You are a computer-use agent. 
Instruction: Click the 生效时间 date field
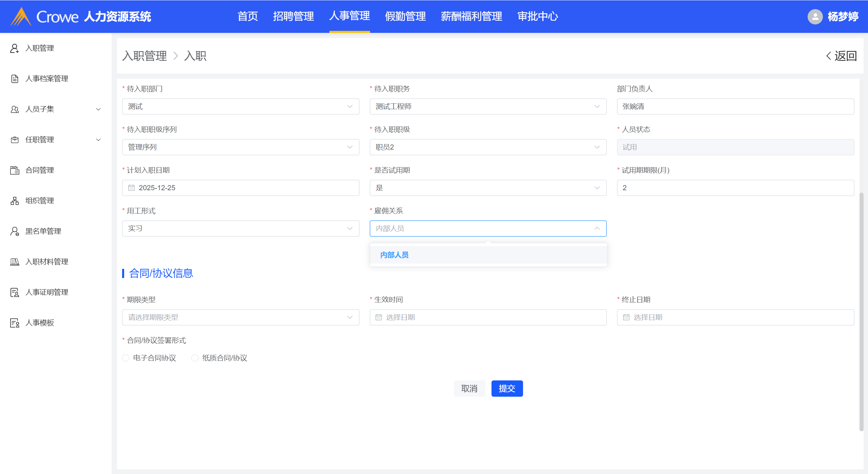(488, 317)
